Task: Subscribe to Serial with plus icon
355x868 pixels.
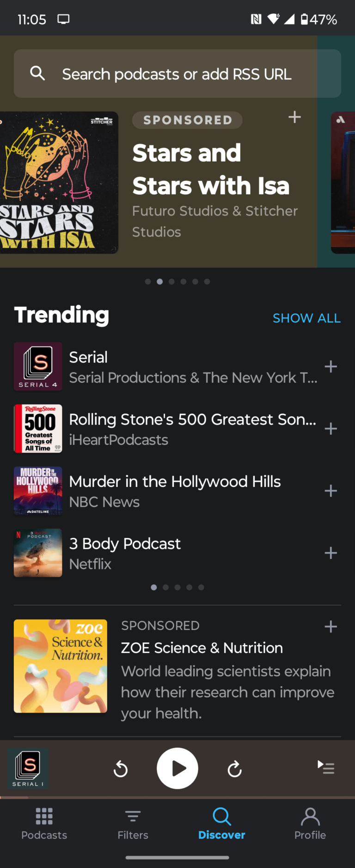Action: click(331, 367)
